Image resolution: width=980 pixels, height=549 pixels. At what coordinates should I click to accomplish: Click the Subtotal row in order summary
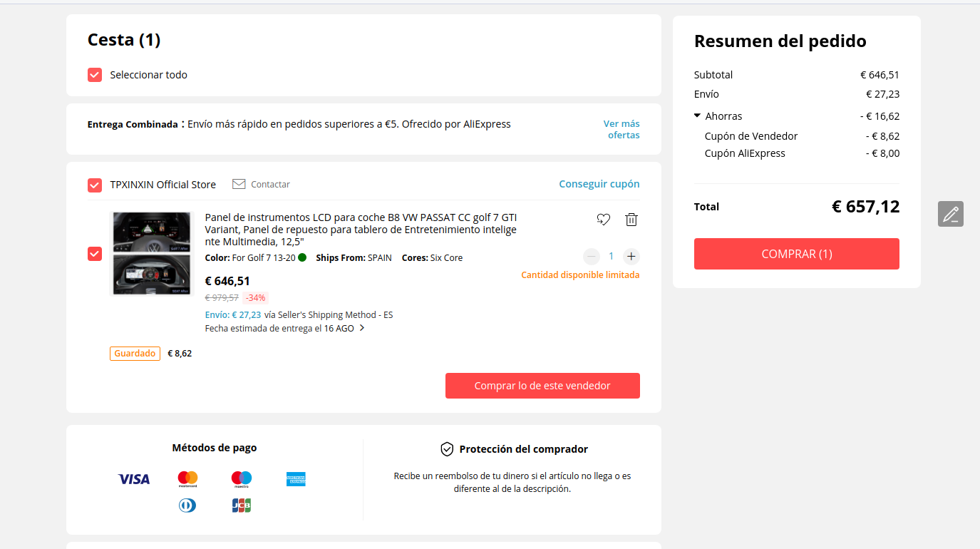point(797,75)
